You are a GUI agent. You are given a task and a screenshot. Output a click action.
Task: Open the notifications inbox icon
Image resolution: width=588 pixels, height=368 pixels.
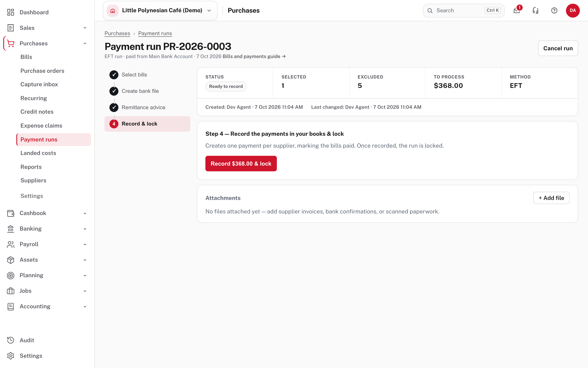517,10
